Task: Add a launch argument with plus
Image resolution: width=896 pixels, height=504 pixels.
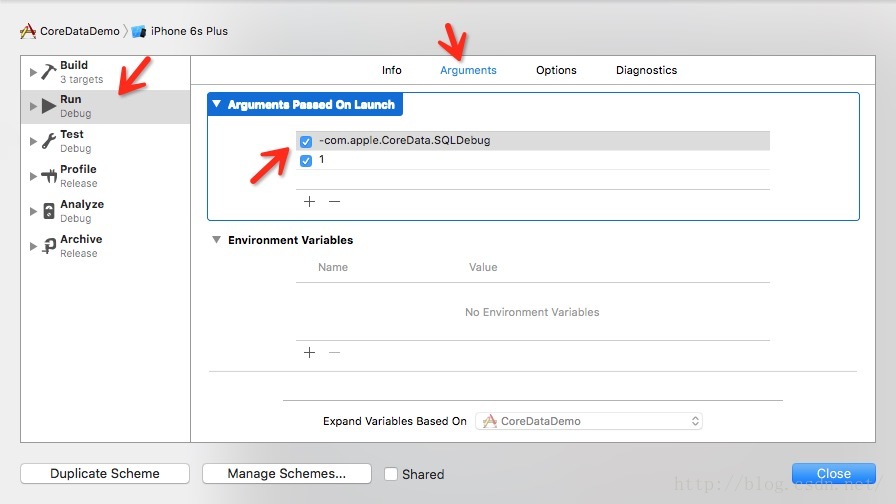Action: point(309,201)
